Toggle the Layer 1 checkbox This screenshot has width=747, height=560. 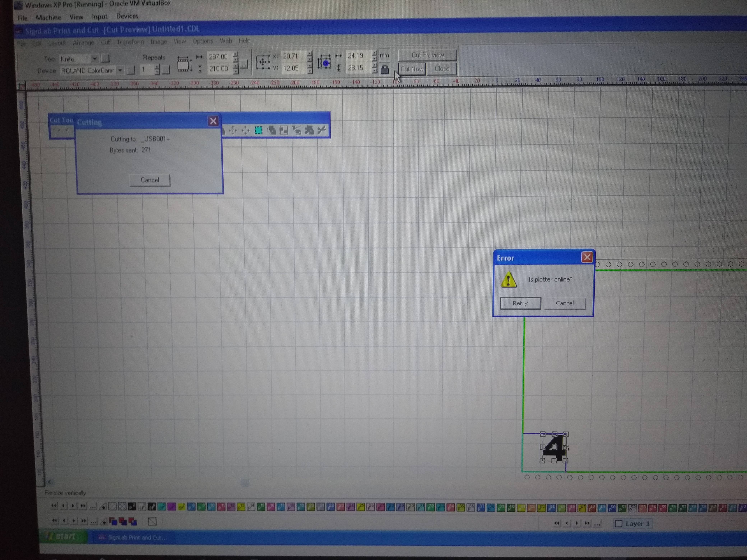618,524
